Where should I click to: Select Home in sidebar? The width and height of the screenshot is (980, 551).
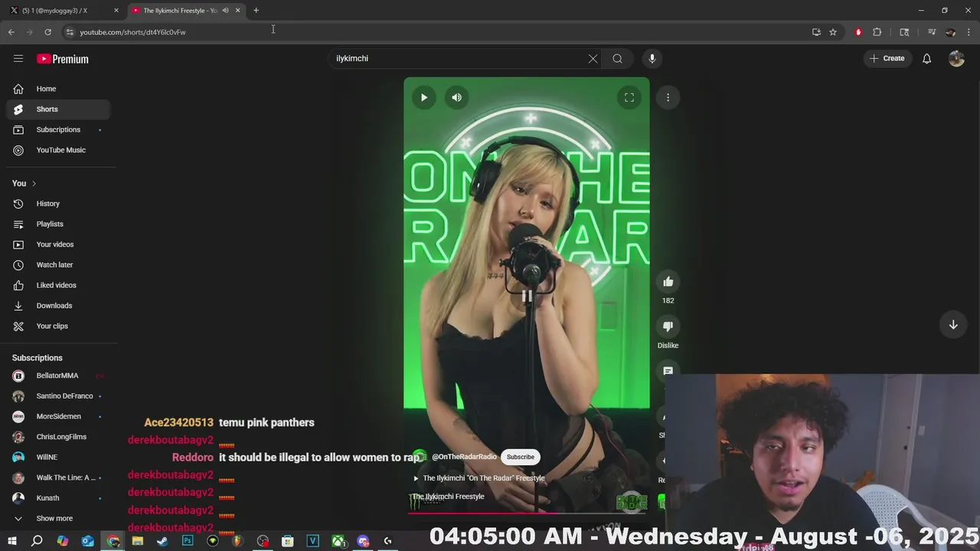[x=58, y=89]
